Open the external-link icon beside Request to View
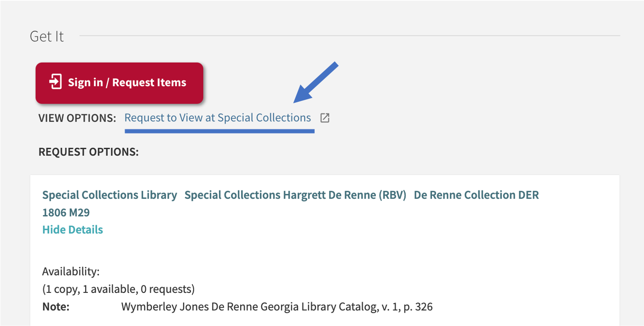The width and height of the screenshot is (644, 326). pos(325,117)
